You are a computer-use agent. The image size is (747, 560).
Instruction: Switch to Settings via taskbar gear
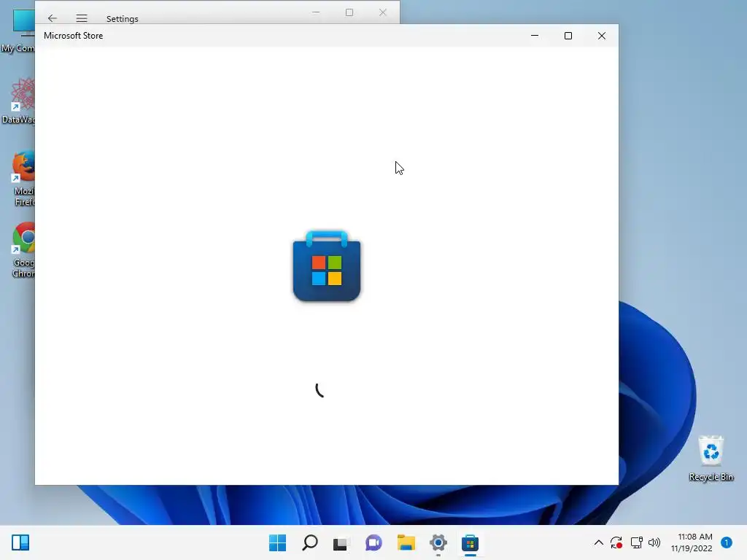point(438,542)
